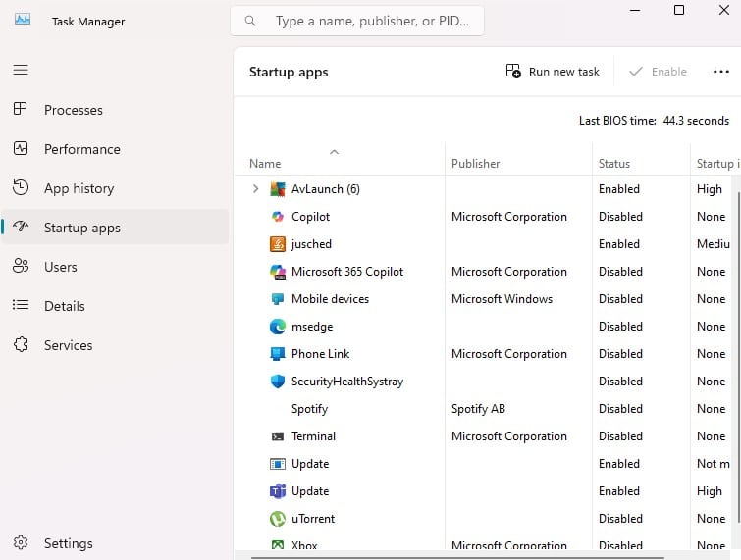The height and width of the screenshot is (560, 741).
Task: Select the Phone Link row name
Action: [320, 354]
